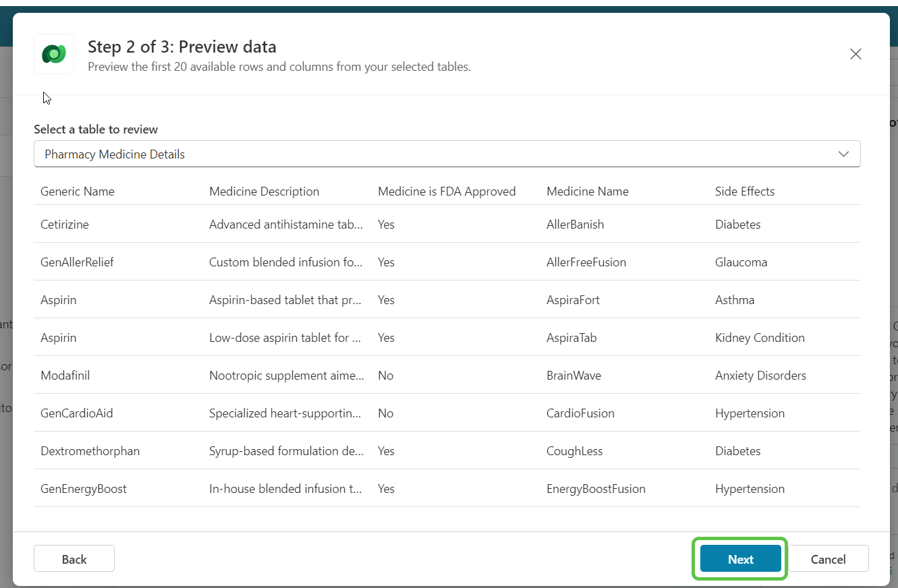898x588 pixels.
Task: Expand the table selection dropdown chevron
Action: [x=843, y=154]
